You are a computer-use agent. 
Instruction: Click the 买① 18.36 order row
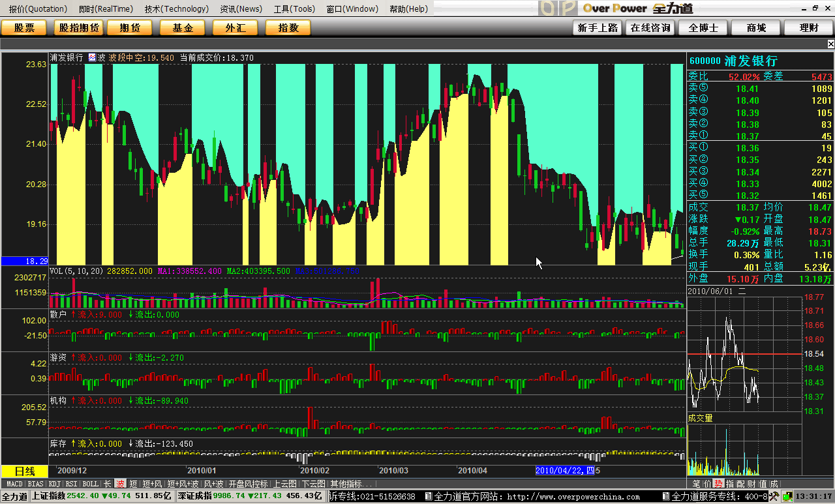(x=761, y=148)
